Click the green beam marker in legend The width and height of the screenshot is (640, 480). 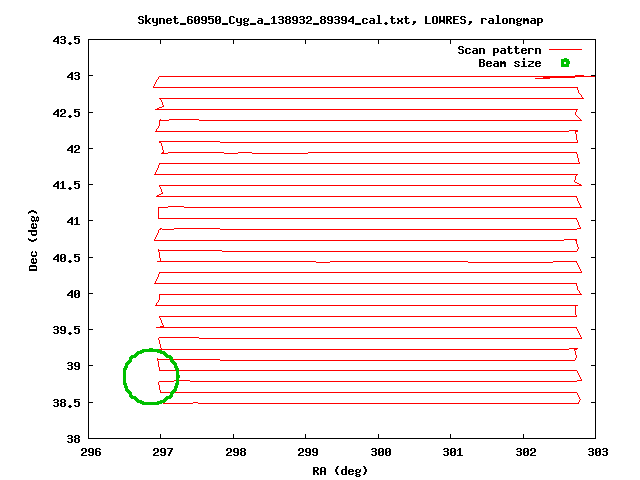click(x=565, y=63)
